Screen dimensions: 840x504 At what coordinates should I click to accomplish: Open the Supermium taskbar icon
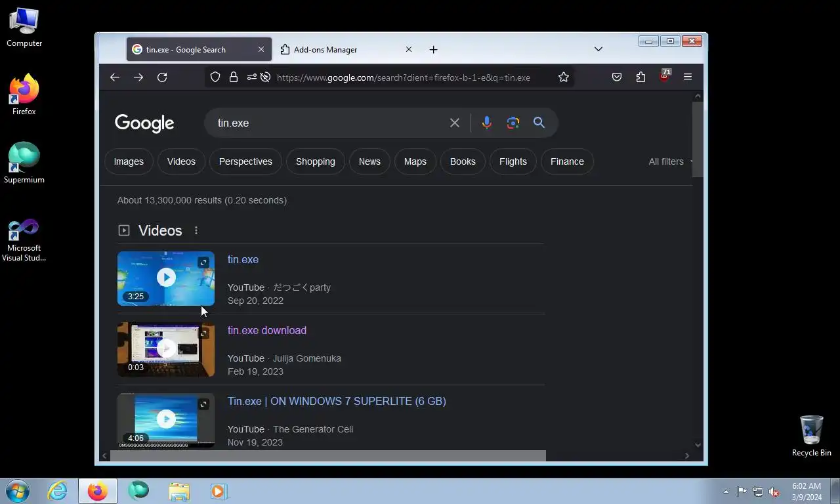[x=138, y=491]
